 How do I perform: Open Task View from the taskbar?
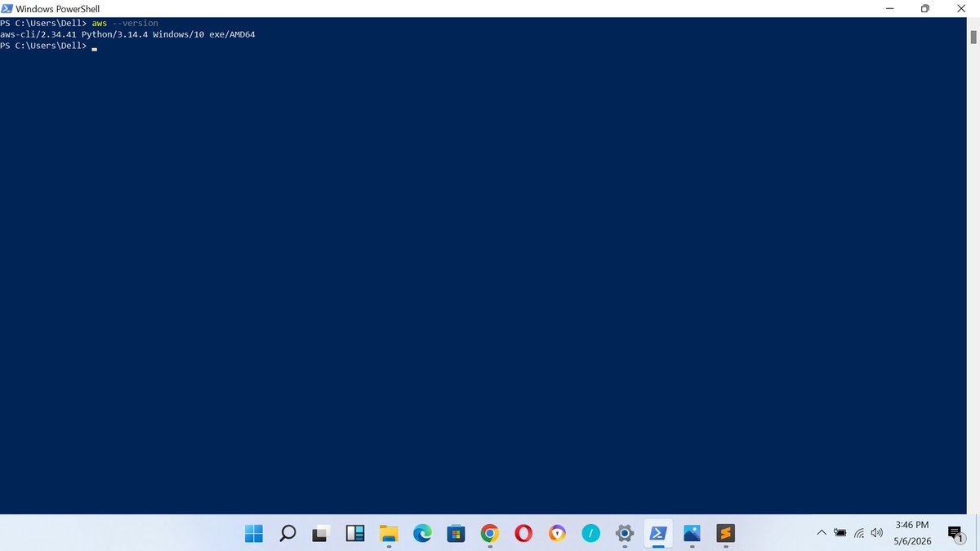(x=321, y=533)
